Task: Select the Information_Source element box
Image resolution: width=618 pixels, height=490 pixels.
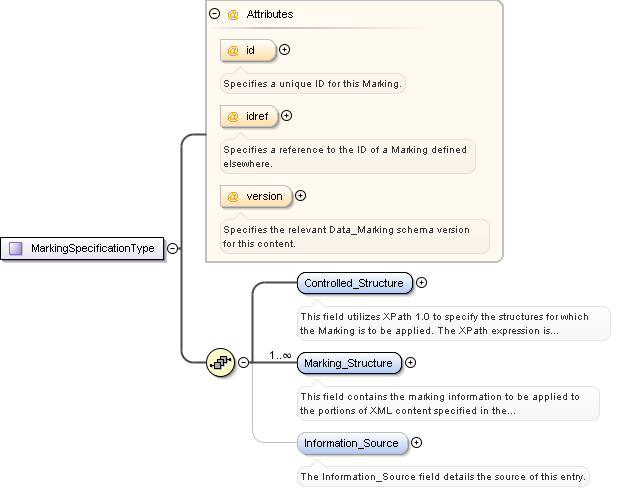Action: [x=352, y=443]
